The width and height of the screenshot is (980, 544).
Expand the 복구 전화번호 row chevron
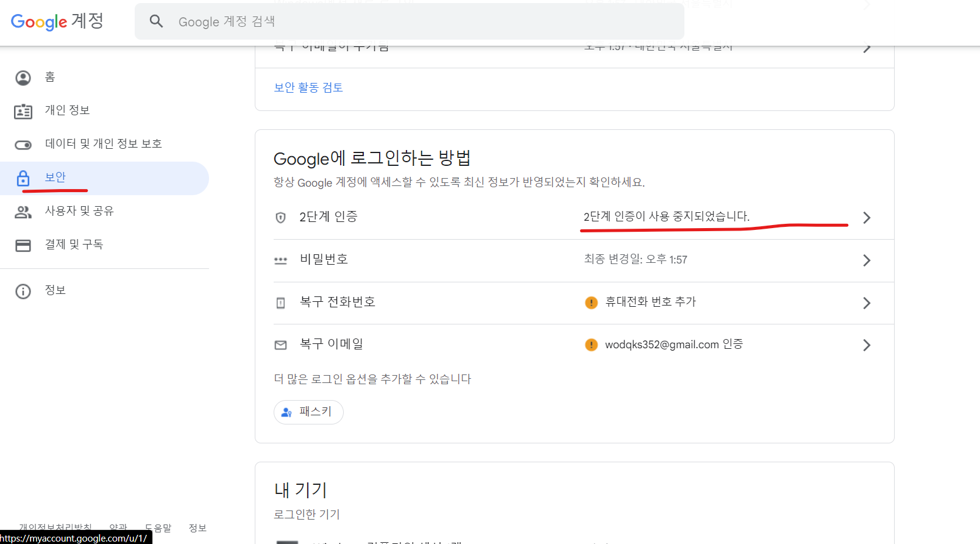point(867,303)
